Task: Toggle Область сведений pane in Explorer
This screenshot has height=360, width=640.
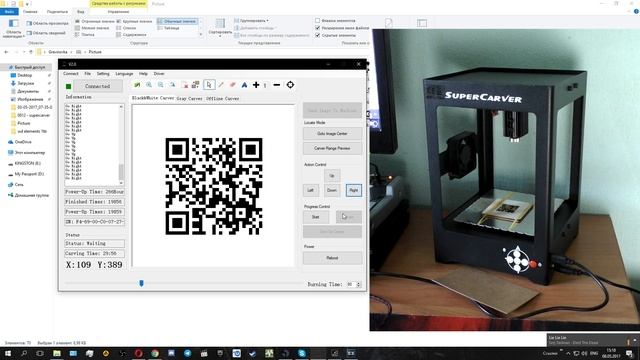Action: [46, 33]
